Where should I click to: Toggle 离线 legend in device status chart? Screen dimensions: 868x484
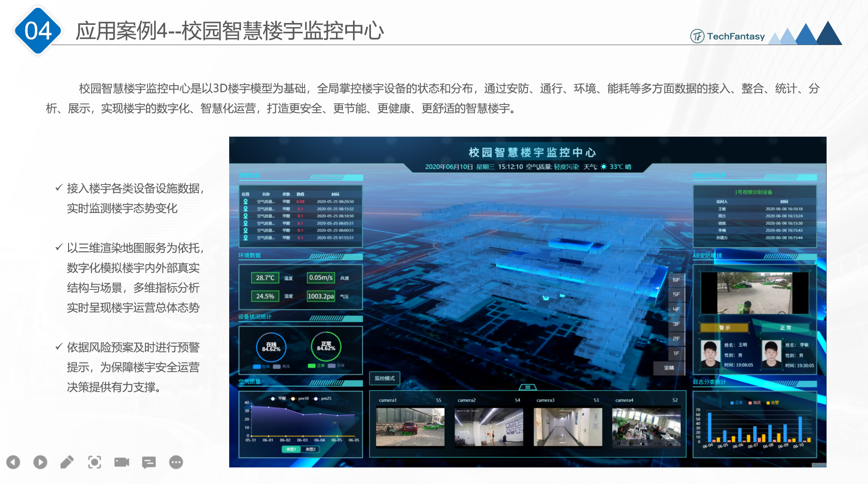(x=281, y=367)
